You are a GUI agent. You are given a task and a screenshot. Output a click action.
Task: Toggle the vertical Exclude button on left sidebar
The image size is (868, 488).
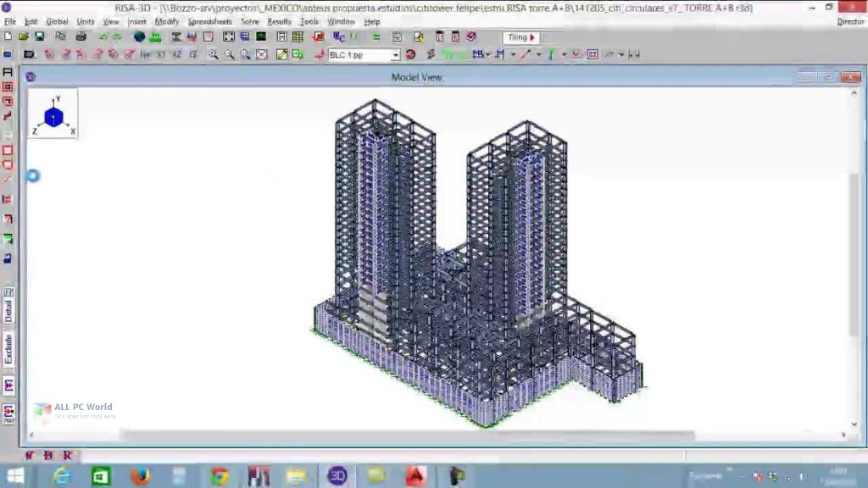pos(8,348)
